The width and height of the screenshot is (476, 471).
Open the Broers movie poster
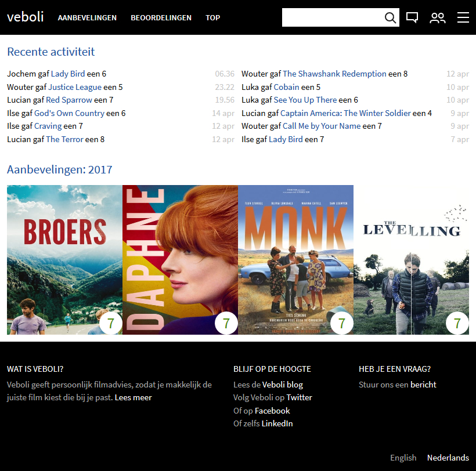click(64, 260)
